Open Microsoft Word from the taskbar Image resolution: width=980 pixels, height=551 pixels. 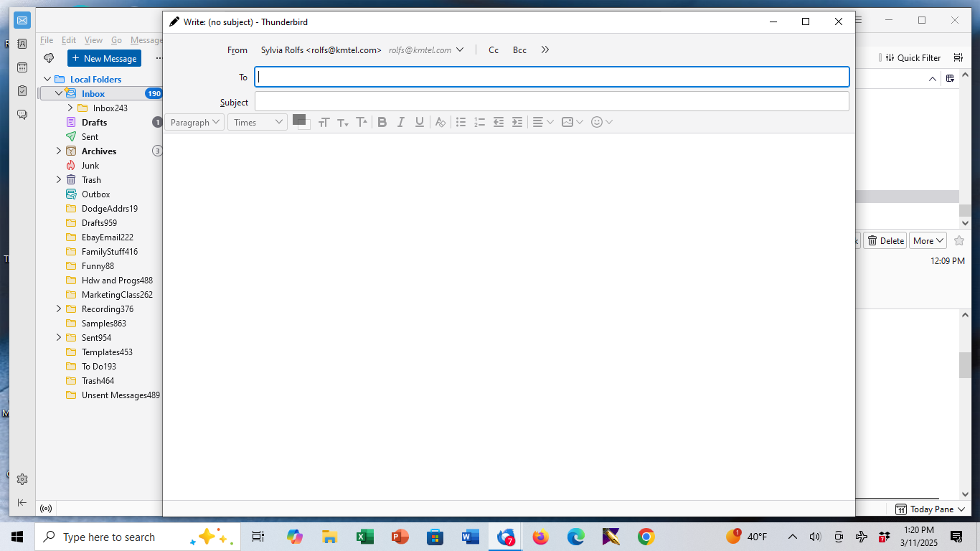tap(471, 537)
